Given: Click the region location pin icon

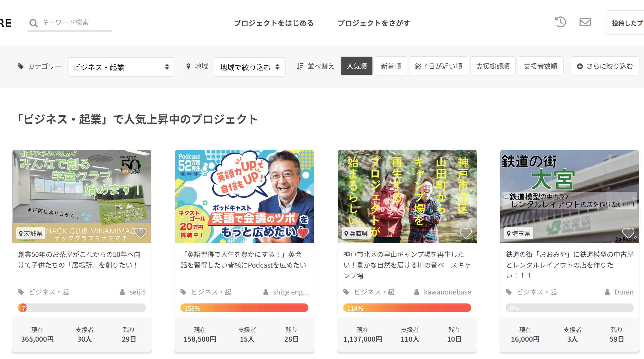Looking at the screenshot, I should tap(188, 66).
